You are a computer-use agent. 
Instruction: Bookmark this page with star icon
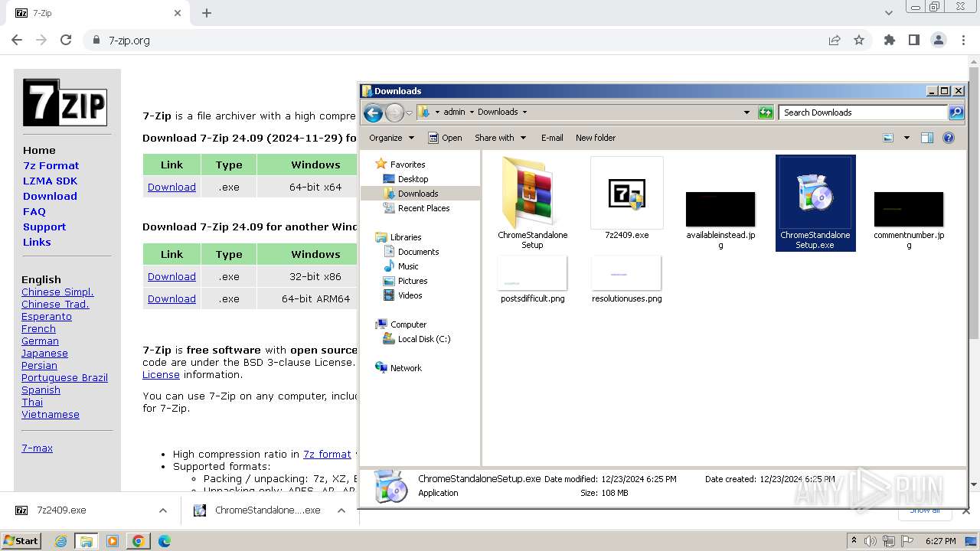859,41
